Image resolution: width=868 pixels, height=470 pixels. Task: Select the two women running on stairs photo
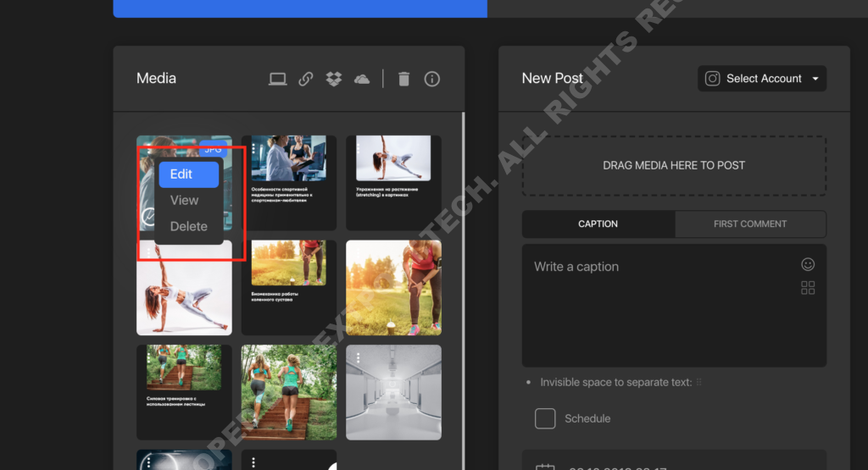tap(289, 391)
